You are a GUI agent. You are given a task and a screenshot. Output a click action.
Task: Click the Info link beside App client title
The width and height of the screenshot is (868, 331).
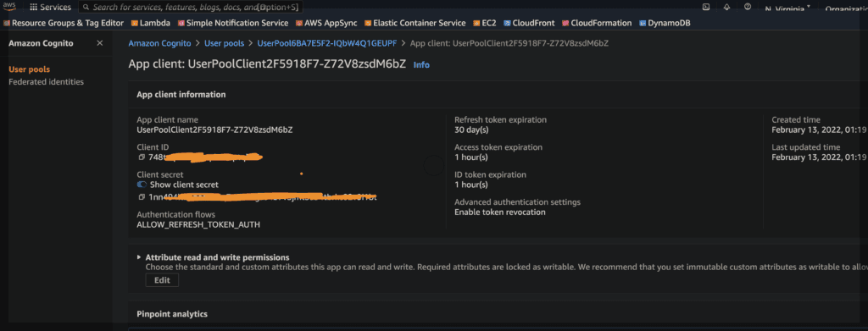[x=421, y=64]
